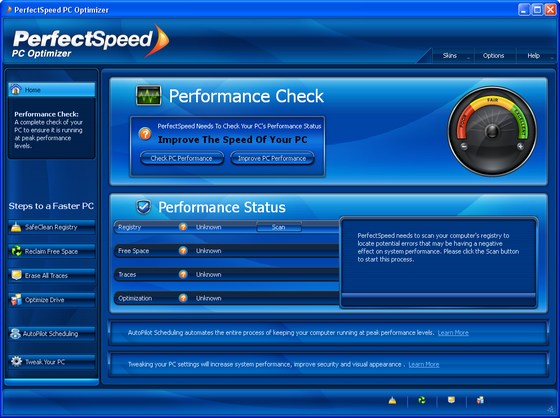
Task: Click Learn More link for AutoPilot Scheduling
Action: point(453,333)
